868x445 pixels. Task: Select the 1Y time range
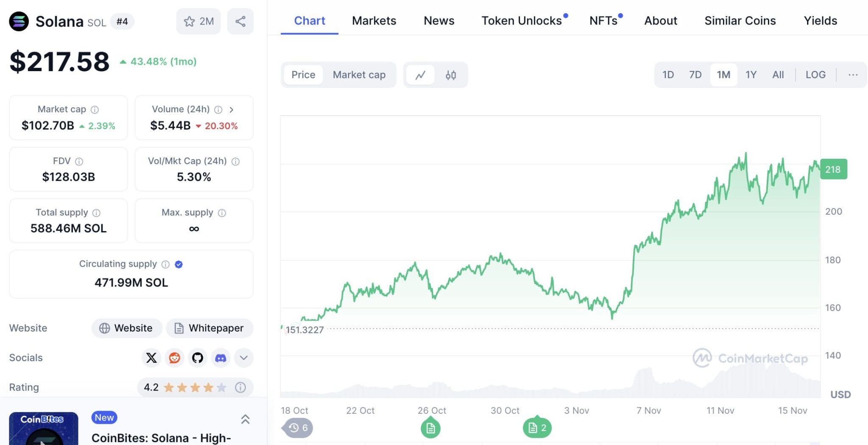pyautogui.click(x=751, y=75)
